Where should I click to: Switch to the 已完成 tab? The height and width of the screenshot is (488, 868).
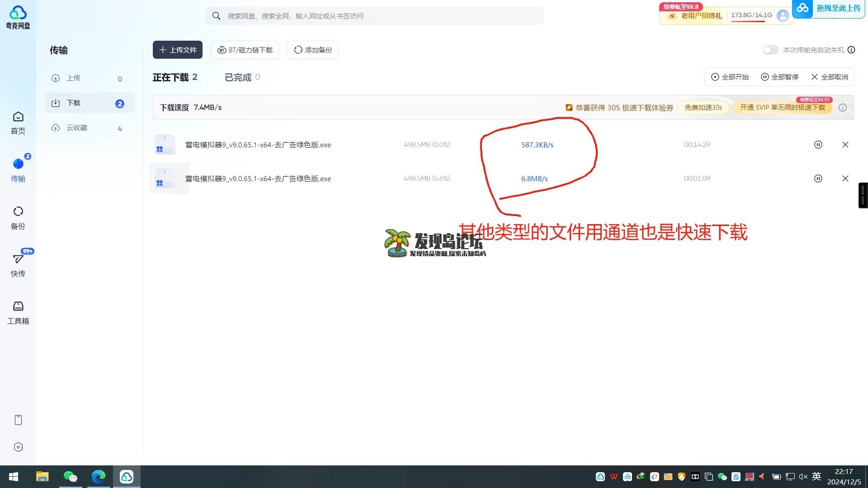[242, 77]
